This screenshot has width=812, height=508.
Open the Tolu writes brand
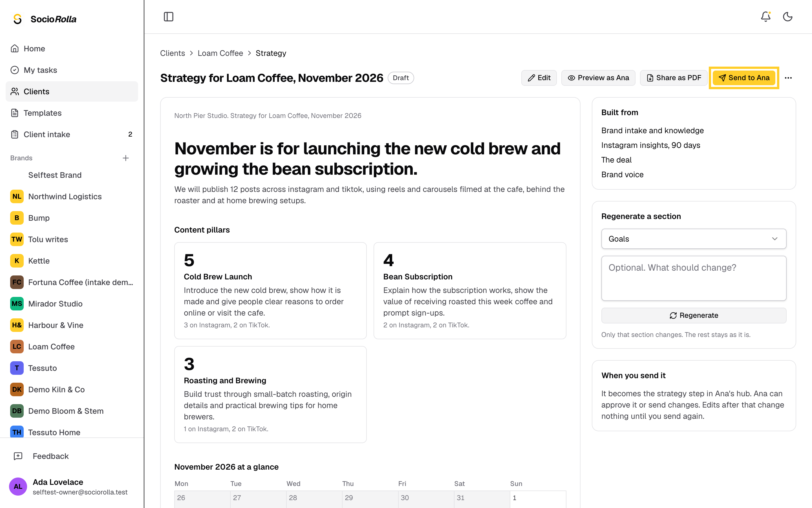72,239
